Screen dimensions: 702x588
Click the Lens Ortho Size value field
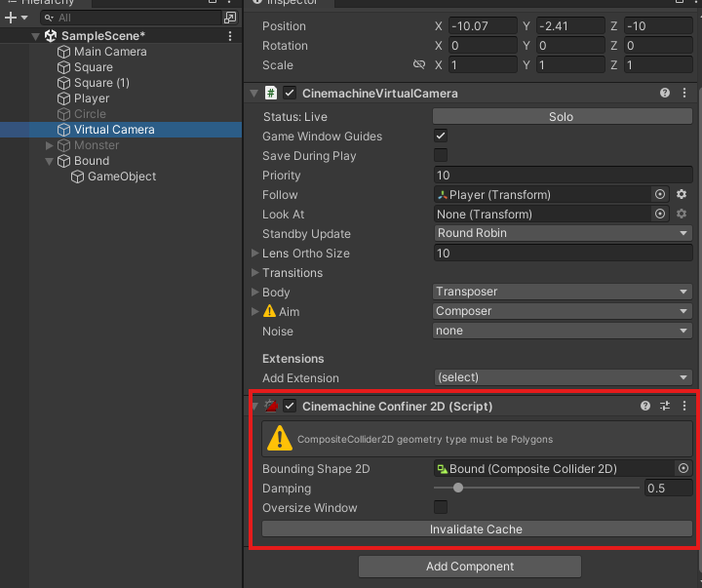click(x=564, y=253)
